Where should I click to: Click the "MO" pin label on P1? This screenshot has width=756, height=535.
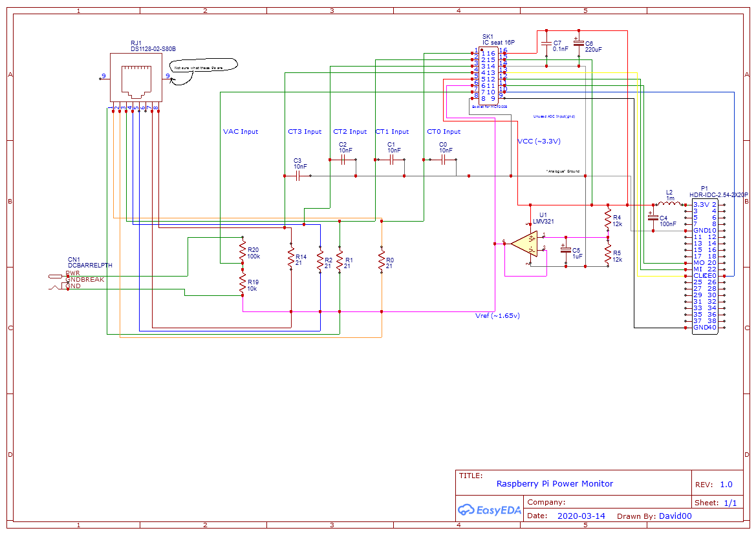tap(699, 263)
